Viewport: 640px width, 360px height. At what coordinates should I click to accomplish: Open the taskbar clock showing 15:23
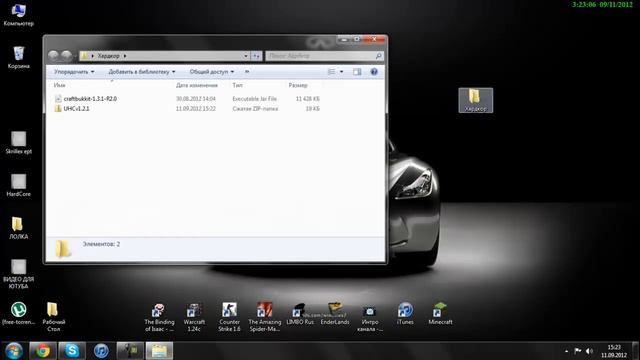[x=613, y=351]
